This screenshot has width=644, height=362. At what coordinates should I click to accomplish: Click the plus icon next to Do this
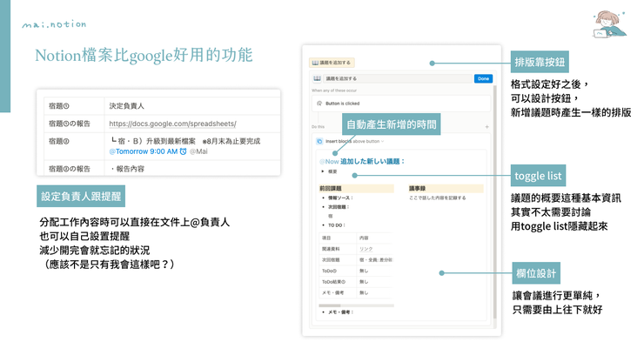tap(485, 127)
